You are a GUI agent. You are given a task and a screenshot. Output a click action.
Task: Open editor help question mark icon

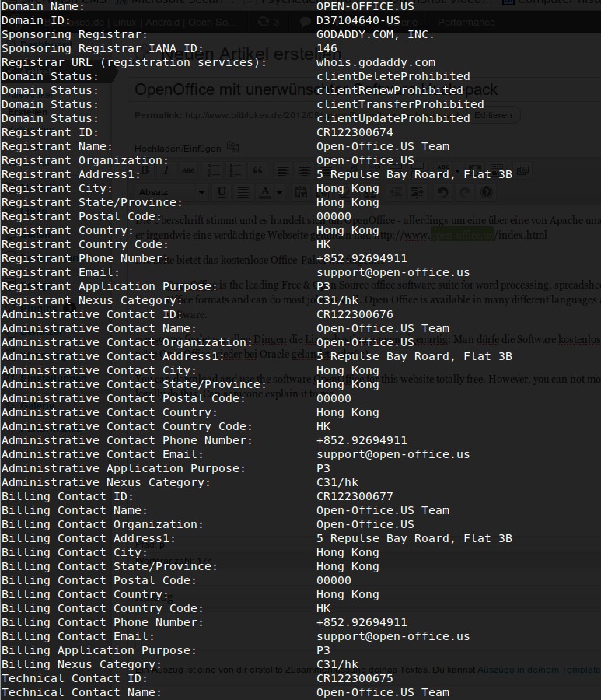click(x=487, y=192)
